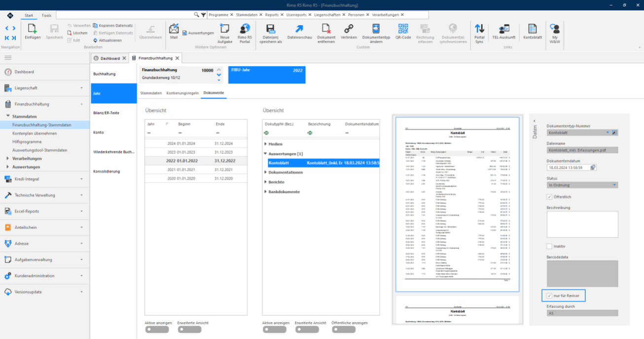Open Technische Verwaltung in the sidebar
Screen dimensions: 644x339
45,195
